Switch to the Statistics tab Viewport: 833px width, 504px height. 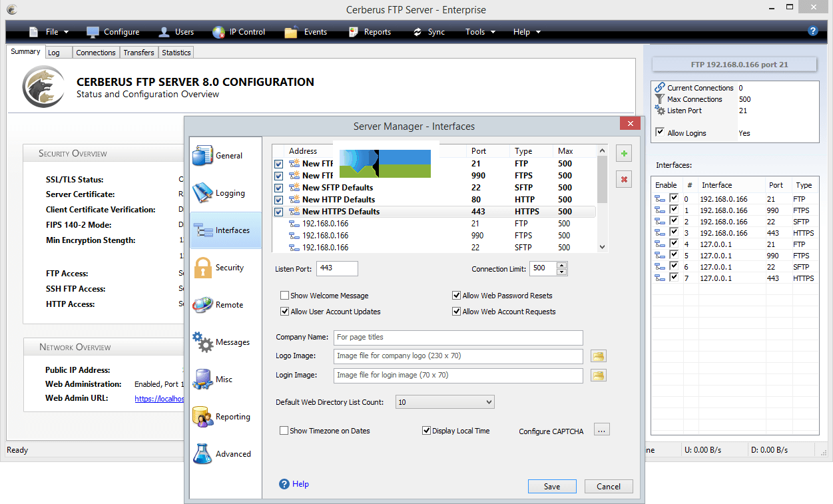point(176,53)
